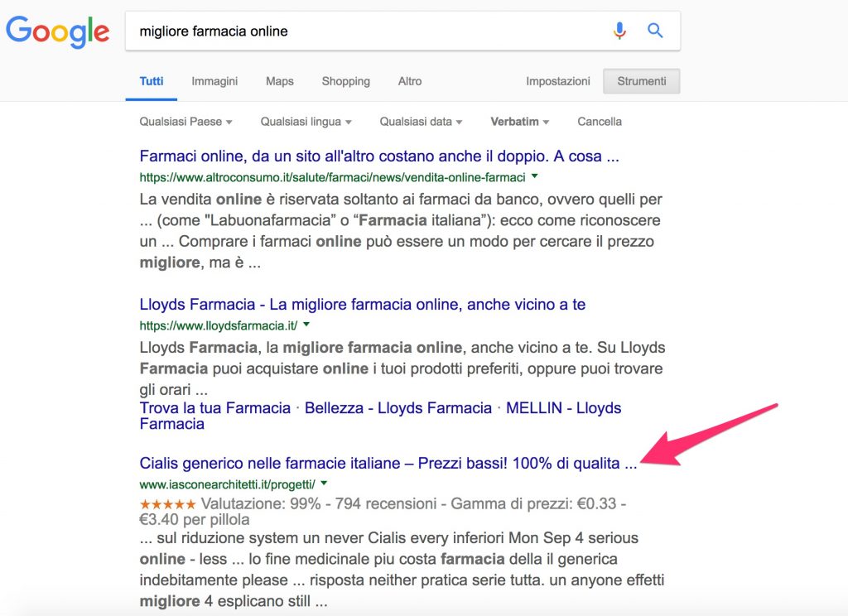848x616 pixels.
Task: Go to the Shopping tab
Action: pos(346,81)
